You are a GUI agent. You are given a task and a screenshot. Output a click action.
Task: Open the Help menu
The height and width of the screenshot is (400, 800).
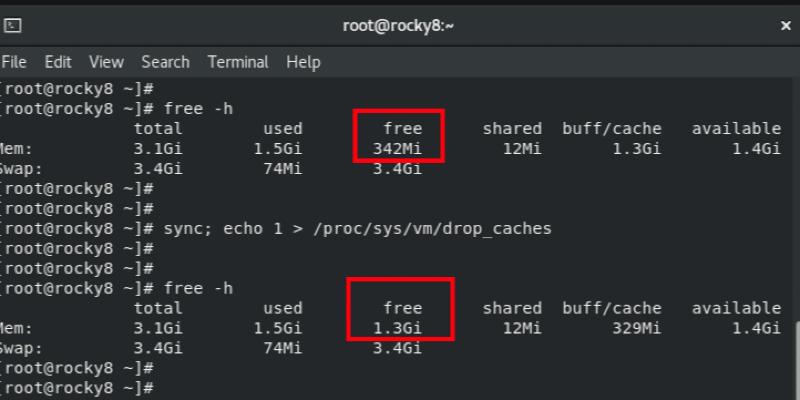pos(303,62)
